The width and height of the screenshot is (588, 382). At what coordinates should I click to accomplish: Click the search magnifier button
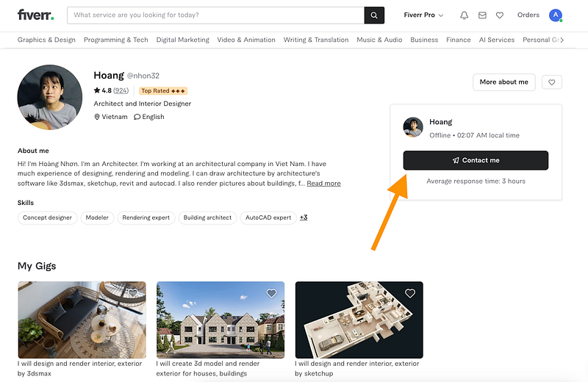[x=374, y=15]
